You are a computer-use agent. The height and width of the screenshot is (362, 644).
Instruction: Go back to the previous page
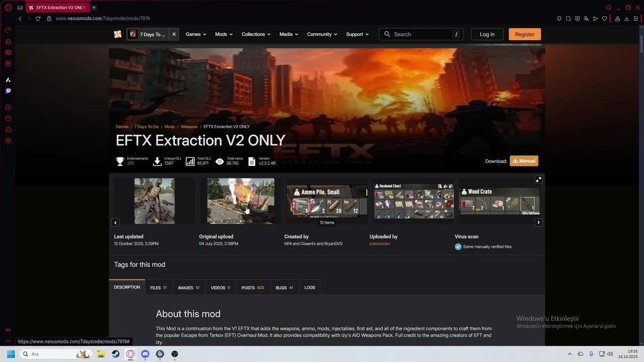pos(20,19)
